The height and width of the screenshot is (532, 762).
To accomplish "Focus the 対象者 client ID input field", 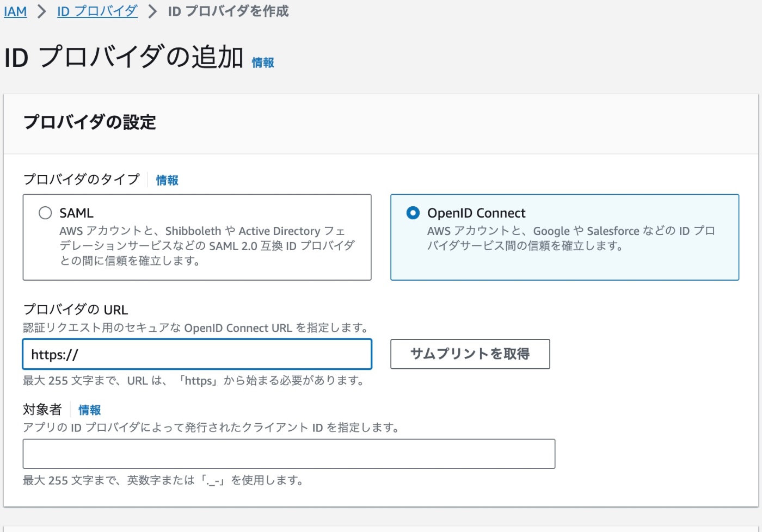I will 289,454.
